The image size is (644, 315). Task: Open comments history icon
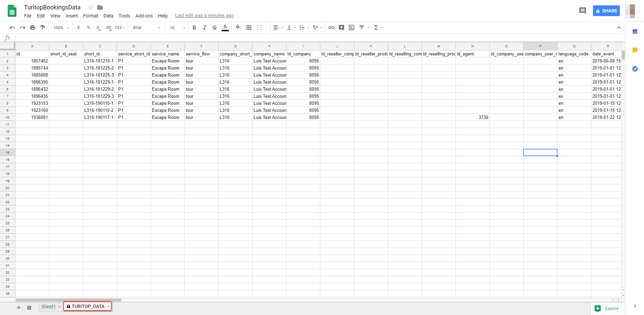[x=583, y=11]
